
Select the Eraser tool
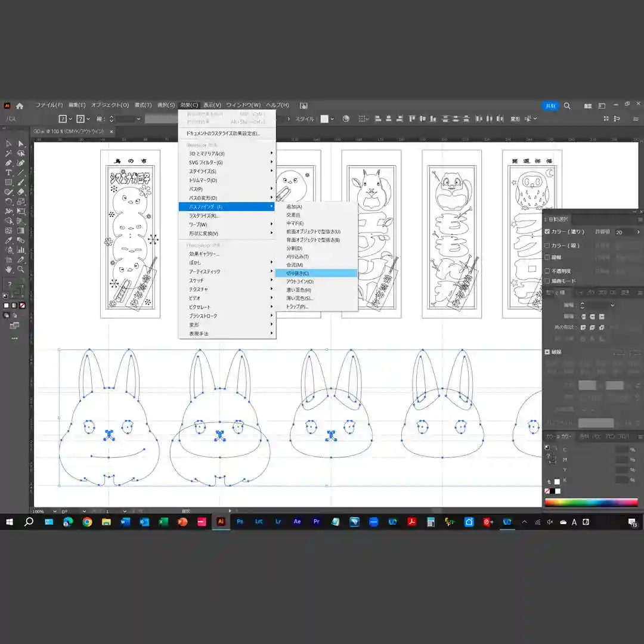21,192
